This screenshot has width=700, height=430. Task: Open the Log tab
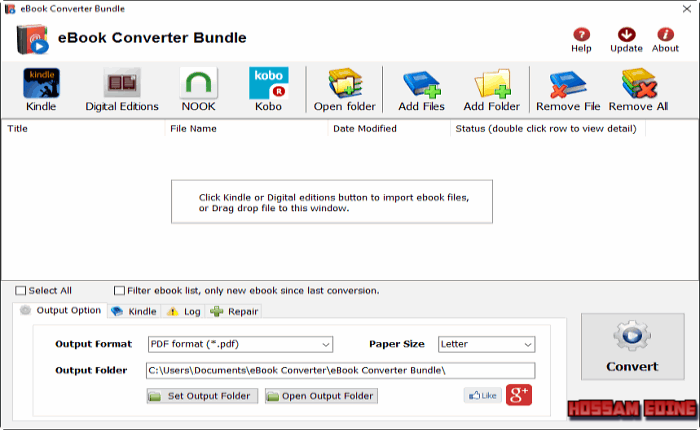pos(183,311)
